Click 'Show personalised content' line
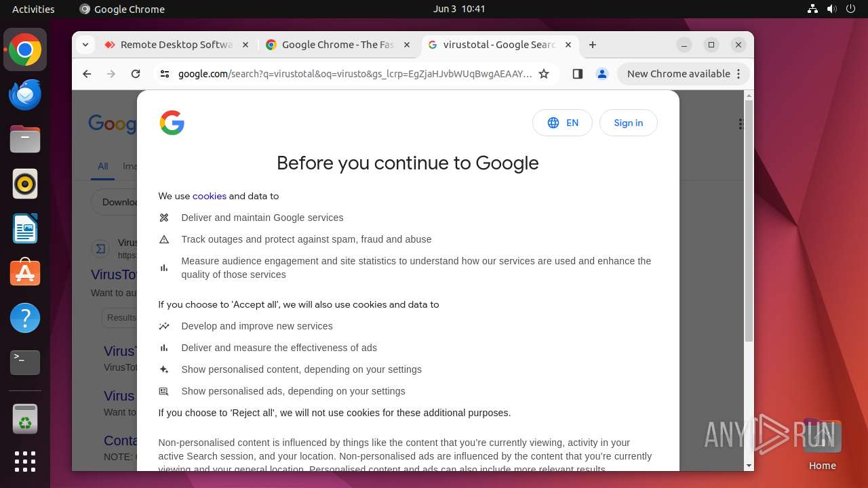Image resolution: width=868 pixels, height=488 pixels. click(302, 369)
